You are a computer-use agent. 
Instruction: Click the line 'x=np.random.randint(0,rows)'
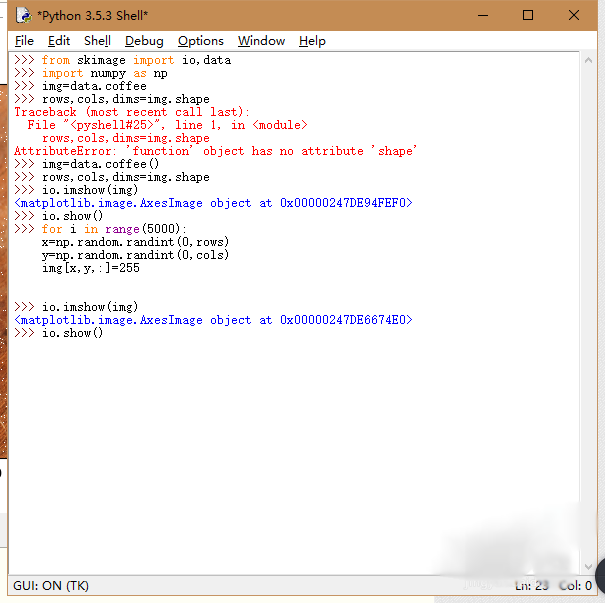click(x=135, y=242)
